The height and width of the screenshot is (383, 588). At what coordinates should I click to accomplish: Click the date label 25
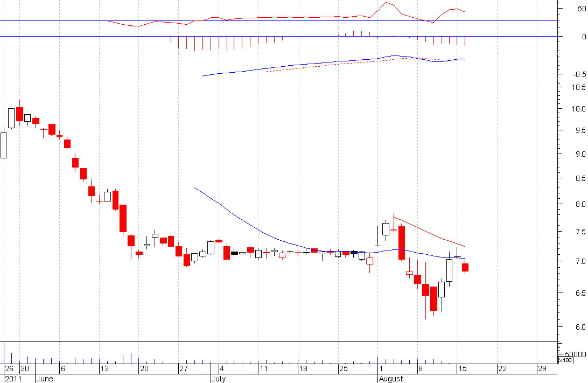coord(343,369)
